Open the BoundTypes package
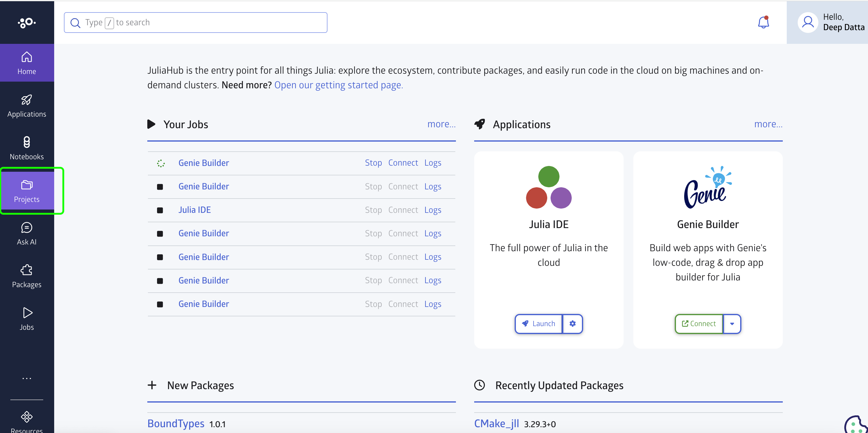 [176, 423]
